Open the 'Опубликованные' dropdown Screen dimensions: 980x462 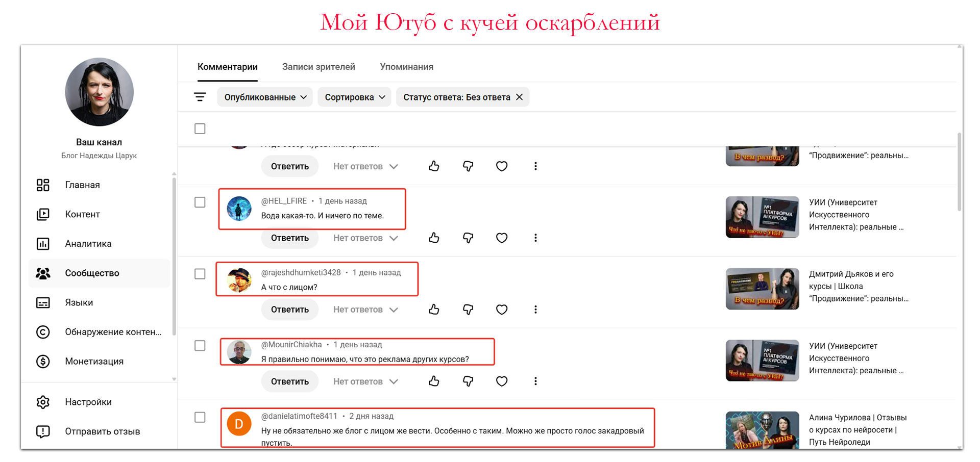(265, 97)
